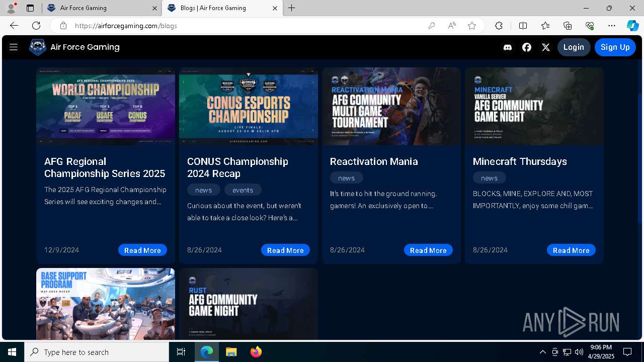Screen dimensions: 644x362
Task: Open Settings and more menu
Action: (612, 26)
